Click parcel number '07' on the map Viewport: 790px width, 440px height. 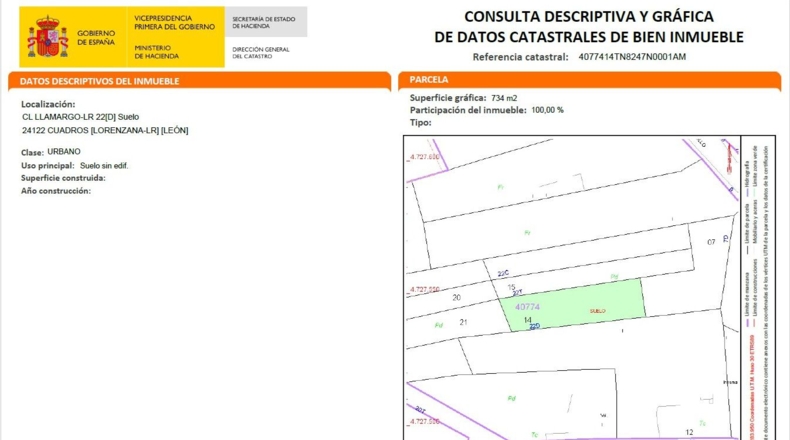(x=711, y=242)
